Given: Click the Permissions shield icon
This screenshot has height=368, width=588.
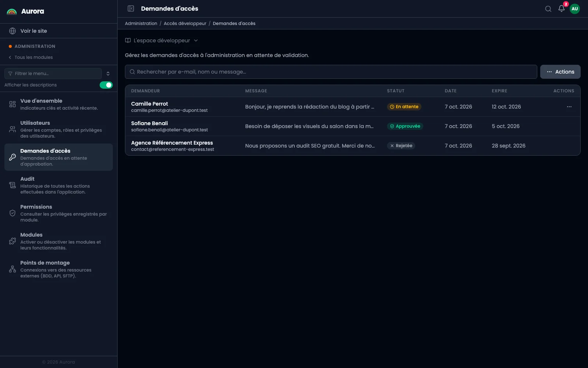Looking at the screenshot, I should coord(12,213).
